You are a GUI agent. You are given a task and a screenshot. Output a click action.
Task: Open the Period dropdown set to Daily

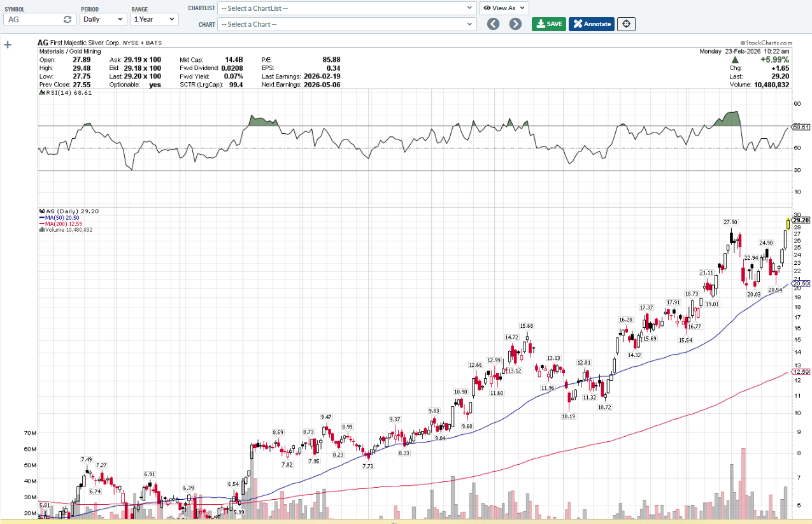click(x=103, y=19)
